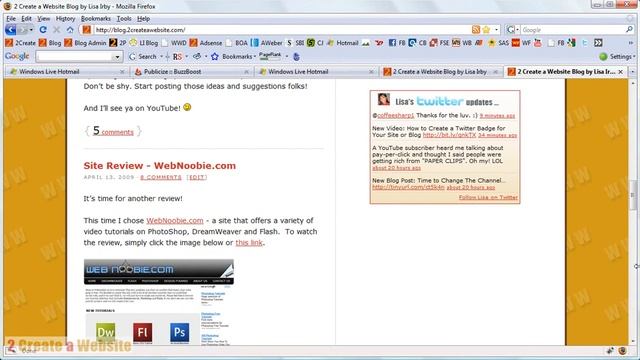The height and width of the screenshot is (360, 640).
Task: Click the Google toolbar Bookmarks star
Action: coord(215,56)
